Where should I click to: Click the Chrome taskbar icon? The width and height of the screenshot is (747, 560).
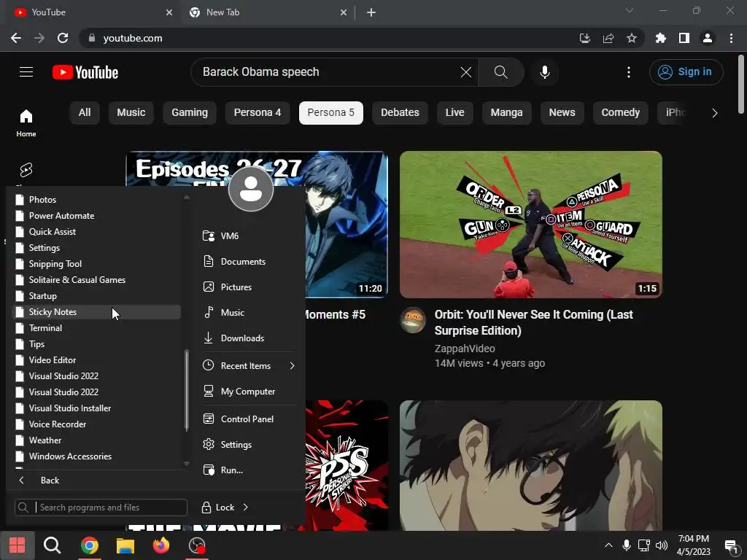tap(90, 545)
